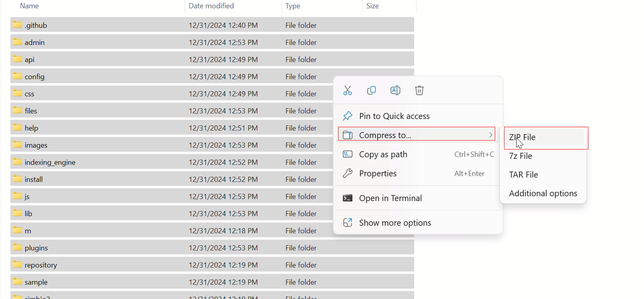Viewport: 644px width, 299px height.
Task: Click the Copy icon in the context menu
Action: [371, 90]
